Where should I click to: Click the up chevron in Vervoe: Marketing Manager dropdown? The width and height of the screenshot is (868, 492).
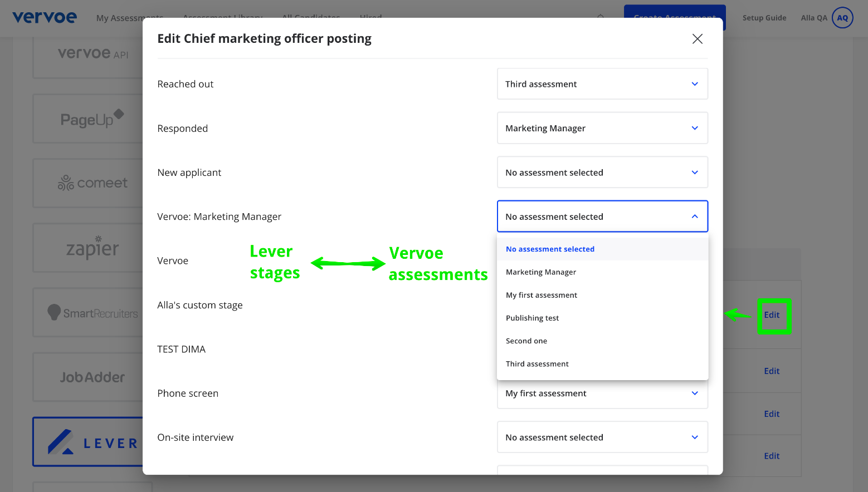tap(695, 217)
